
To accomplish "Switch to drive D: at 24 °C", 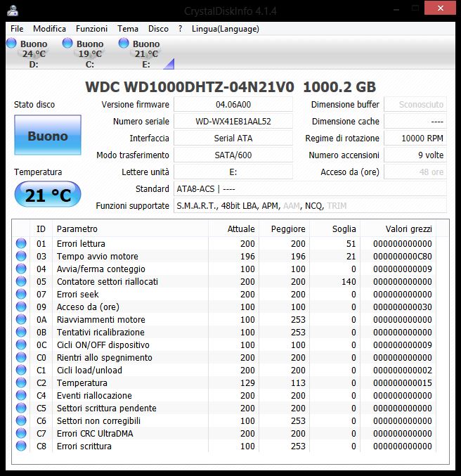I will [34, 53].
